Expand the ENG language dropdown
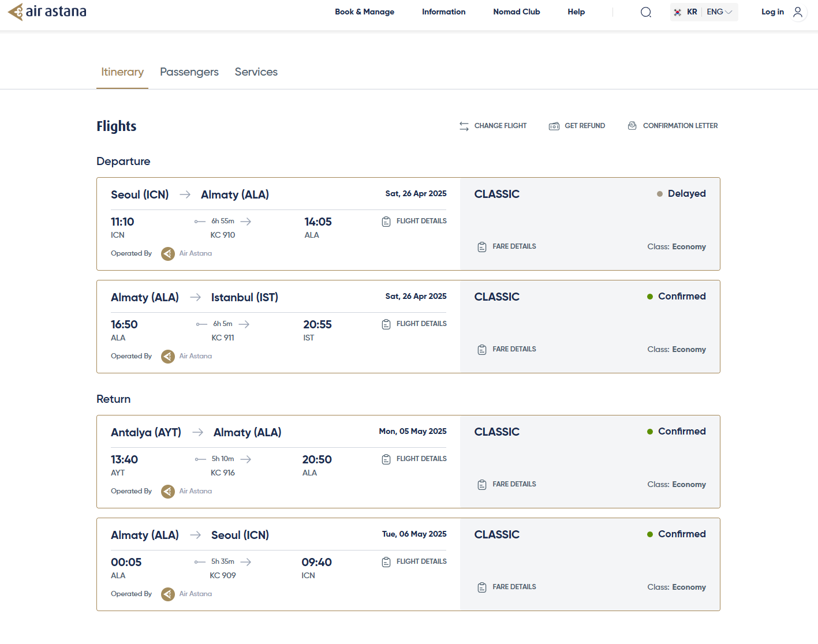 pos(720,12)
